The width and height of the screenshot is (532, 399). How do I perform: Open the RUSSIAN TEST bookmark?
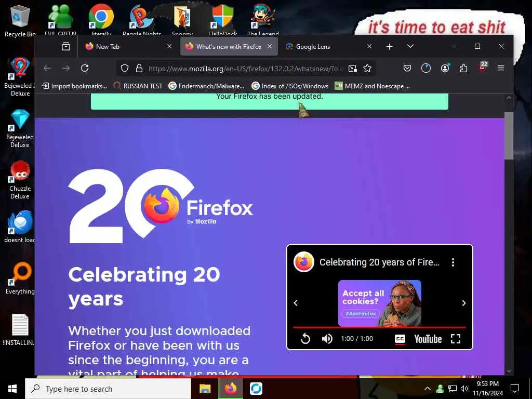coord(138,86)
